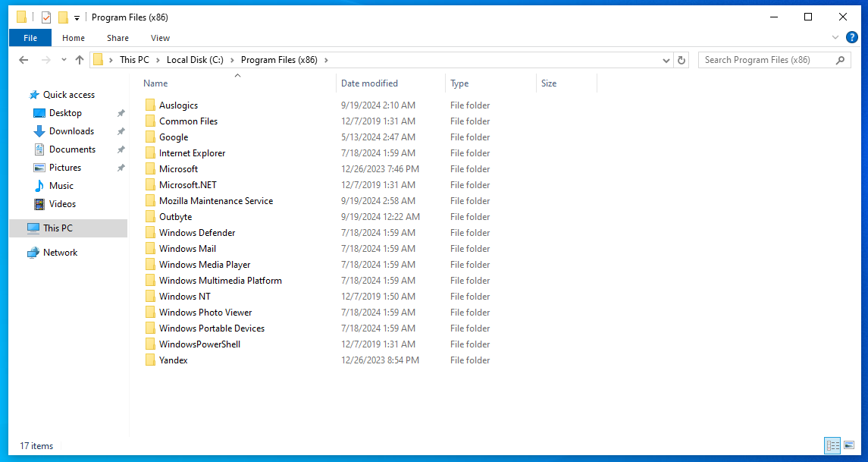Viewport: 868px width, 462px height.
Task: Open Customize Quick Access Toolbar dropdown
Action: tap(77, 18)
